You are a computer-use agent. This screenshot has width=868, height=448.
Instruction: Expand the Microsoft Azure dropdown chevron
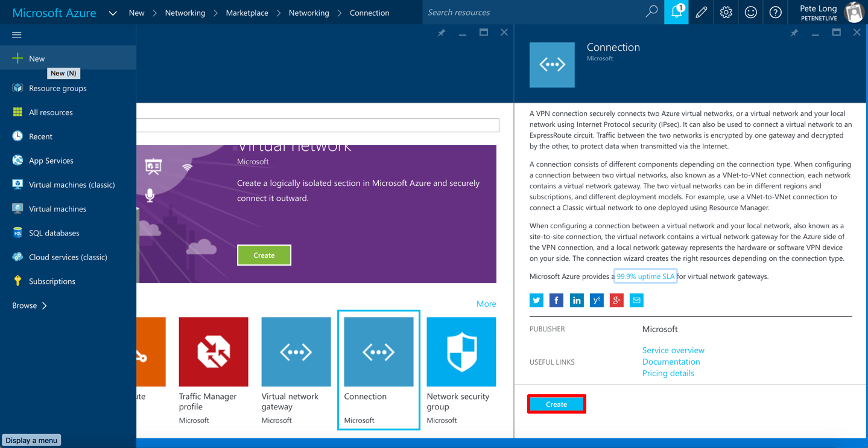(113, 13)
